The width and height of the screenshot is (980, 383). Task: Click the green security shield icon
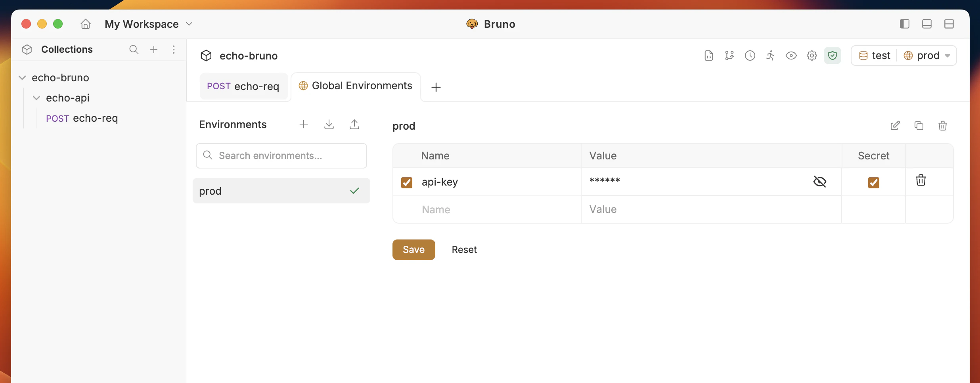833,56
